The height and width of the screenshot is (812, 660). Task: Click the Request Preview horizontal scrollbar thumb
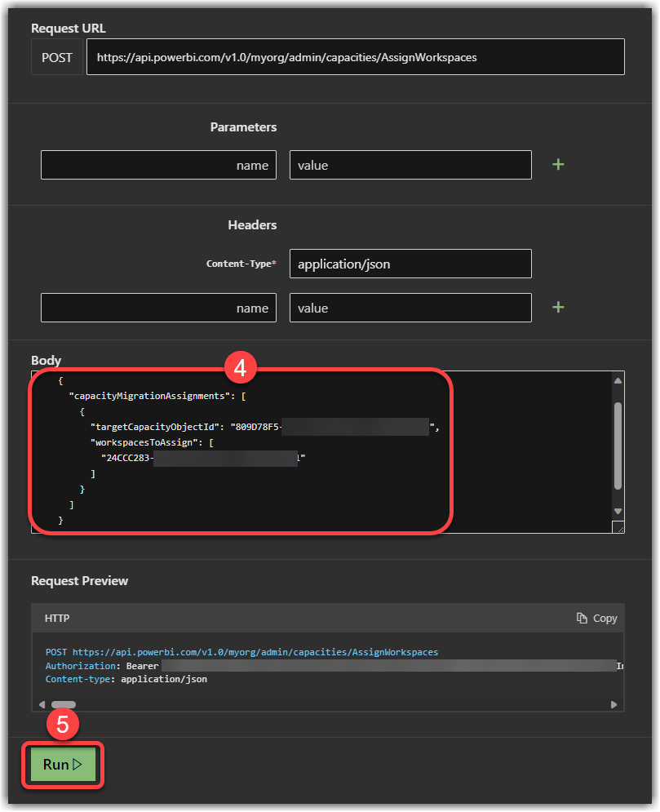64,704
